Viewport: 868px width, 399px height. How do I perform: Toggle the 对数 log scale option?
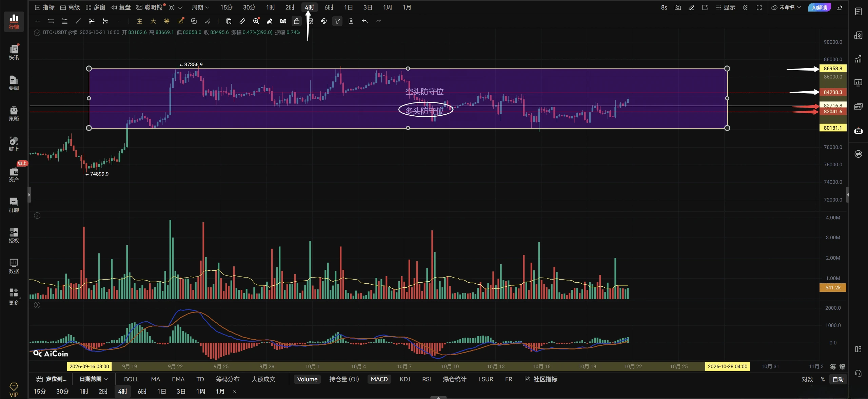pyautogui.click(x=807, y=379)
